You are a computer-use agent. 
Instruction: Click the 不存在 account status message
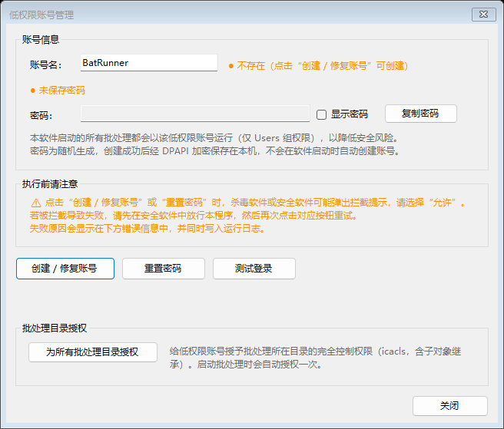(x=323, y=66)
